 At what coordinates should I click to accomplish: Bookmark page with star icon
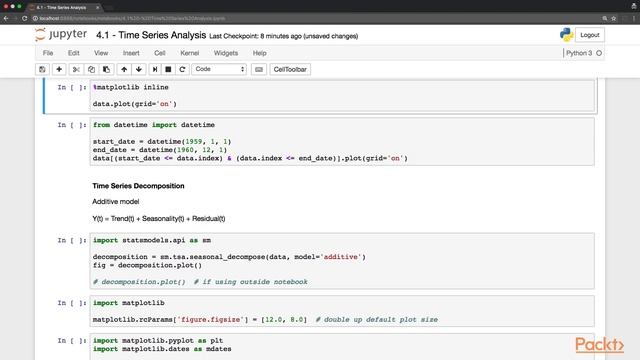coord(613,18)
